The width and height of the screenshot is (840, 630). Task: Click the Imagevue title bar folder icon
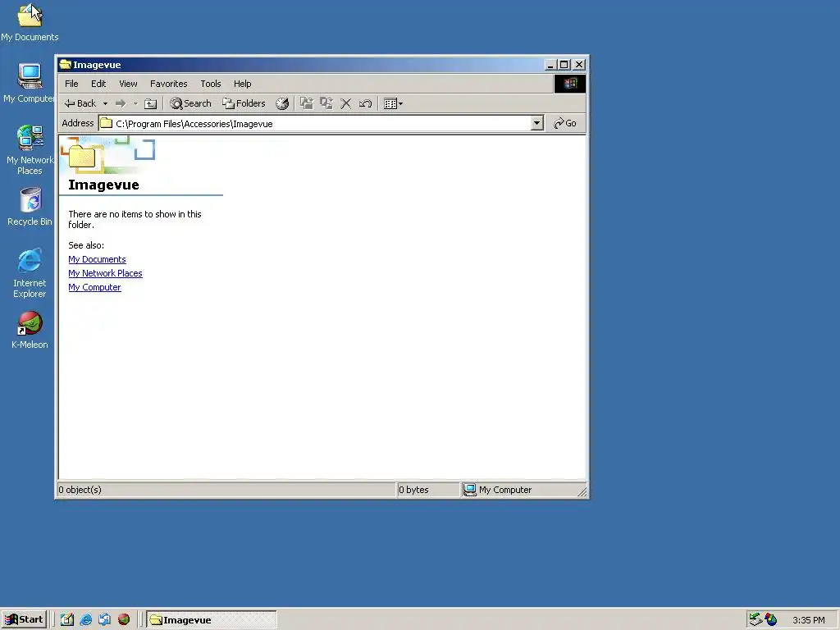(66, 65)
